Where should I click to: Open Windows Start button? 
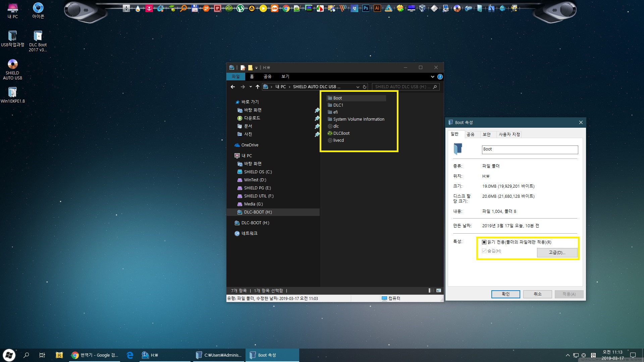coord(9,355)
